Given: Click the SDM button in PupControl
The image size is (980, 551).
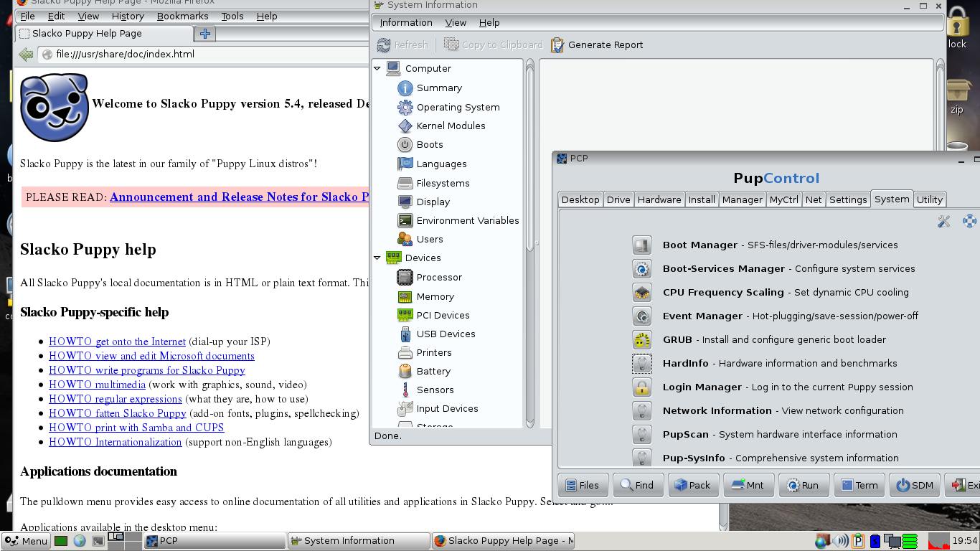Looking at the screenshot, I should point(914,485).
